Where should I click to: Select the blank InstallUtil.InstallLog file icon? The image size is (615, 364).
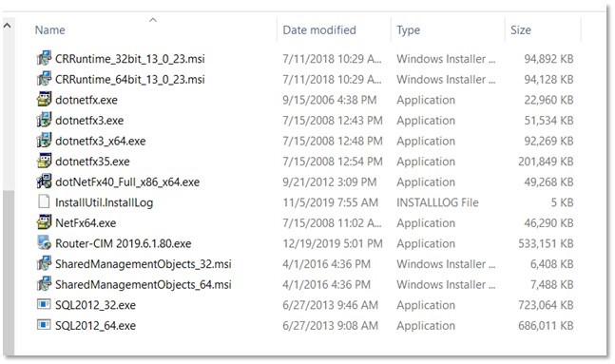pos(44,202)
